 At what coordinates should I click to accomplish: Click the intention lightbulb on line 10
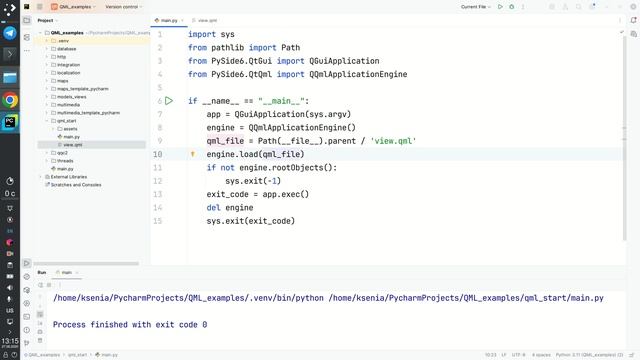pos(193,154)
